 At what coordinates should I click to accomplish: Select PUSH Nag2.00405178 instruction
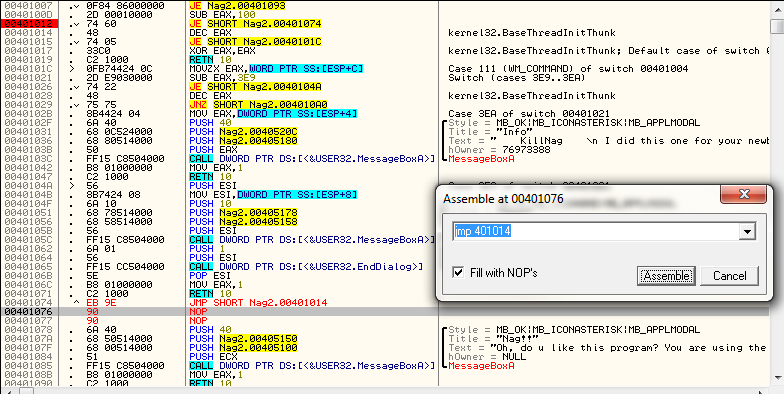[x=243, y=212]
